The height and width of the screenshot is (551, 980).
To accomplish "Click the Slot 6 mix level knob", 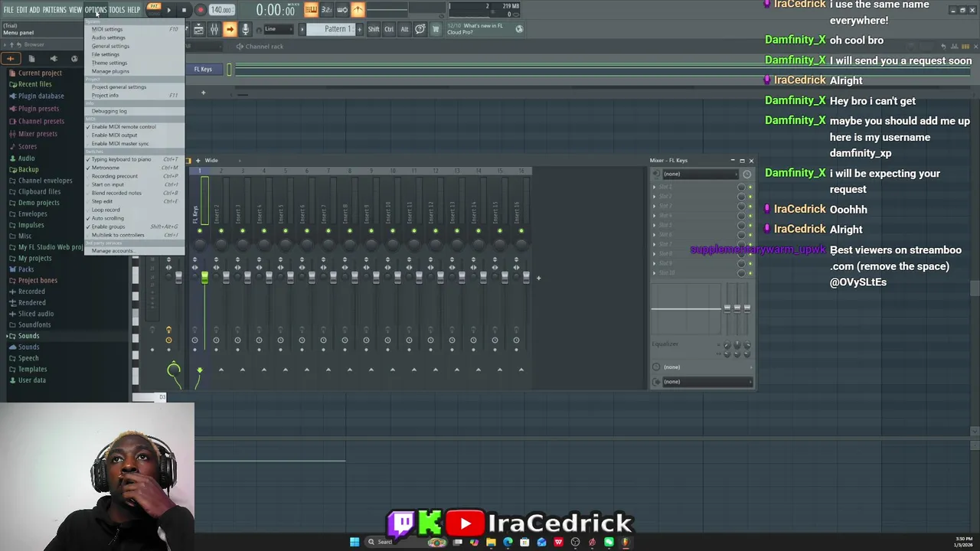I will (741, 235).
